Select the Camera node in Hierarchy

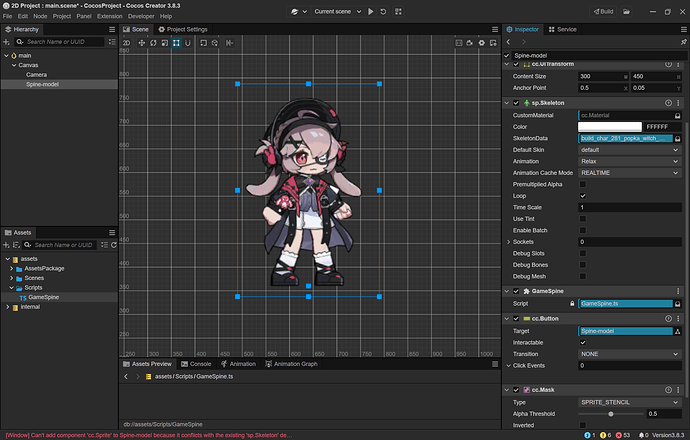point(36,75)
